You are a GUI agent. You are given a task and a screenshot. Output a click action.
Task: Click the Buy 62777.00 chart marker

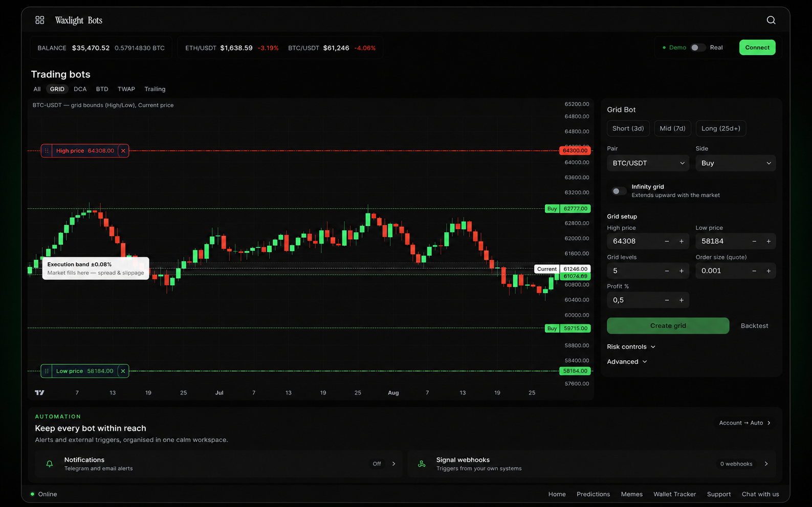pyautogui.click(x=568, y=209)
